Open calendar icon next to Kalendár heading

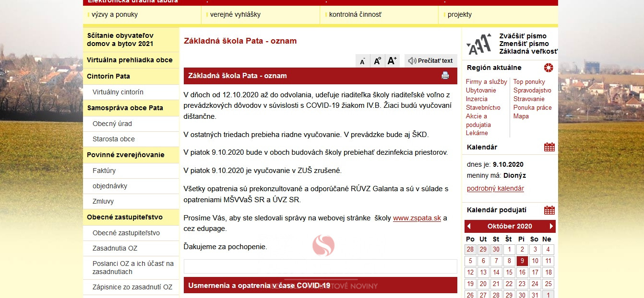(549, 147)
